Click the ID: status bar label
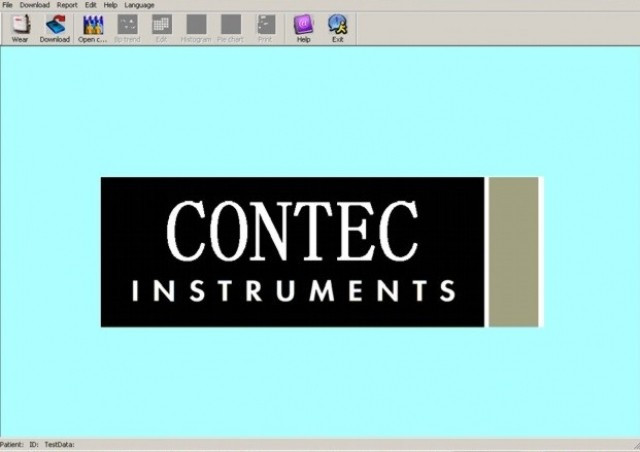The image size is (640, 452). coord(34,444)
